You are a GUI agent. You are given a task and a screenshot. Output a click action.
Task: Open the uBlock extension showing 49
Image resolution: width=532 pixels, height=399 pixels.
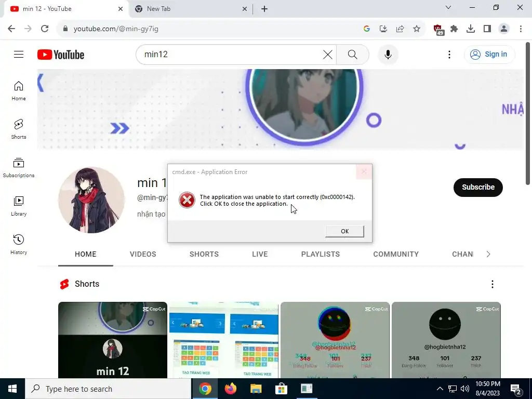point(438,30)
